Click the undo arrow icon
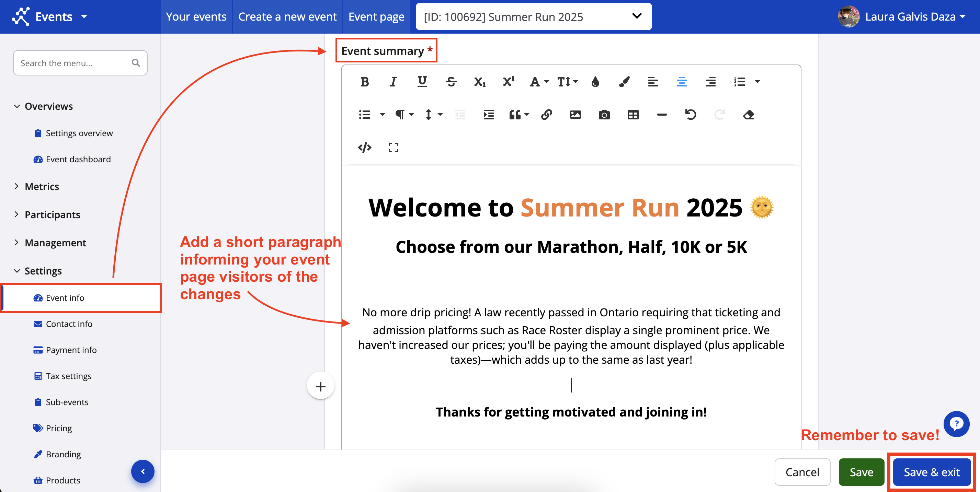The height and width of the screenshot is (492, 980). tap(690, 115)
